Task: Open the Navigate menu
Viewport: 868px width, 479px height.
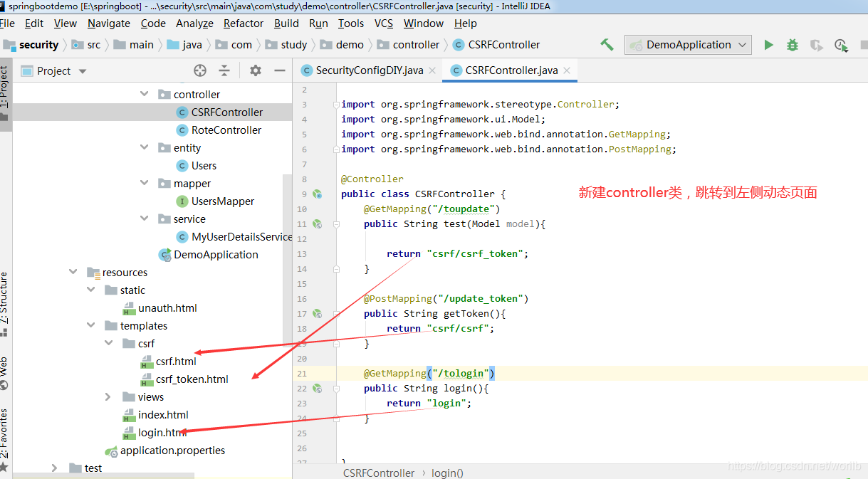Action: click(x=109, y=23)
